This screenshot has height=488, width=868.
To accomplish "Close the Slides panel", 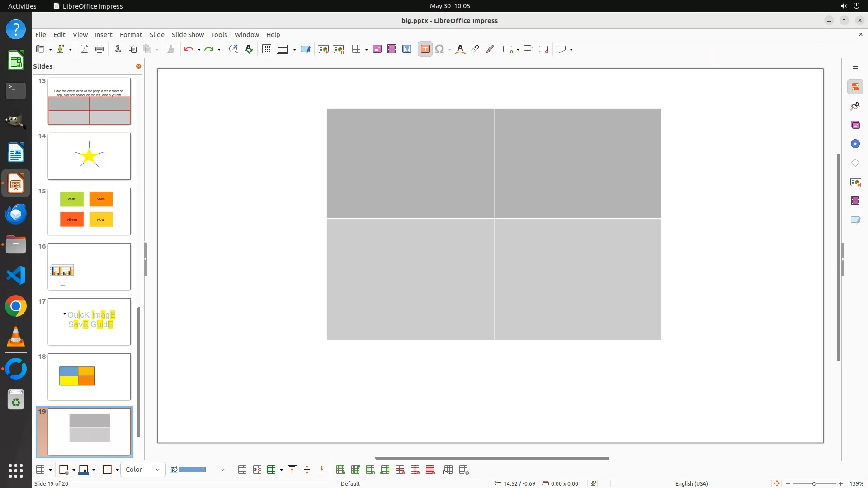I will click(x=138, y=66).
